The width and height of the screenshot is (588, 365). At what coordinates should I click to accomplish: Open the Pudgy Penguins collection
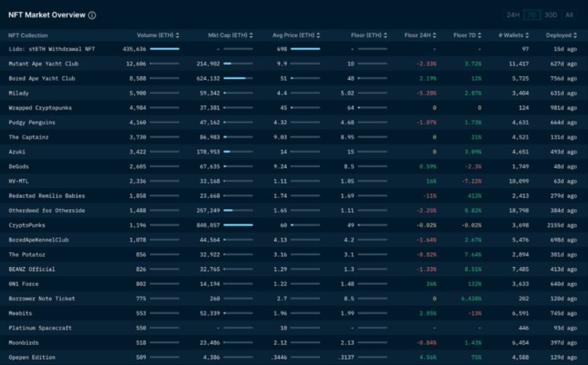tap(31, 122)
